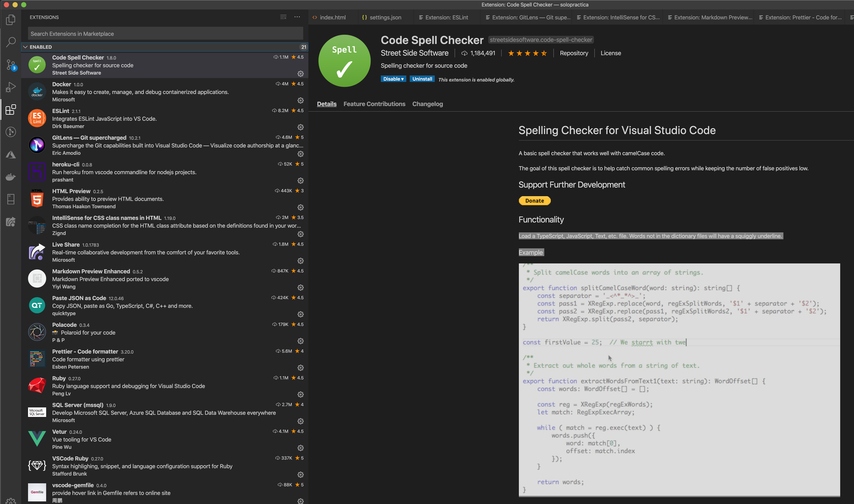Viewport: 854px width, 504px height.
Task: Click the Clear Extensions Search Results icon
Action: click(283, 17)
